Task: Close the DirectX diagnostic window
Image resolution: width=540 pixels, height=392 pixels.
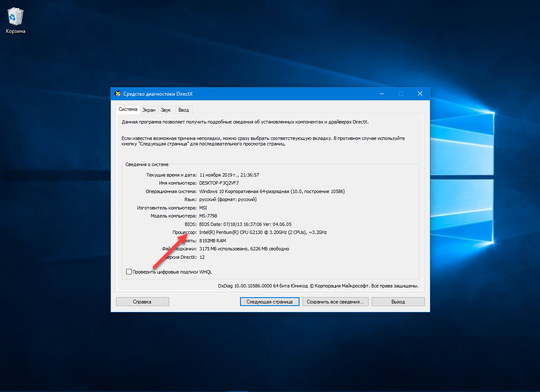Action: [420, 94]
